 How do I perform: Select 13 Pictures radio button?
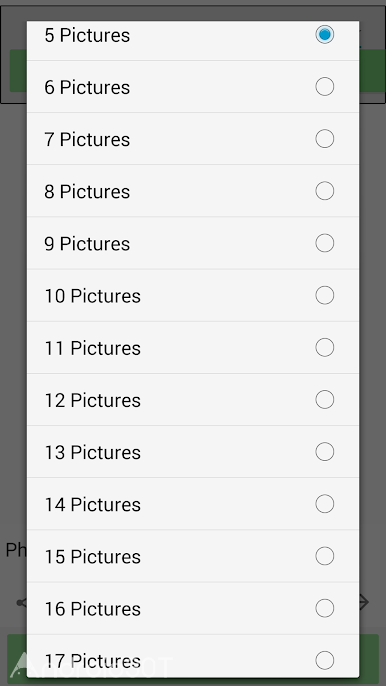[x=324, y=452]
